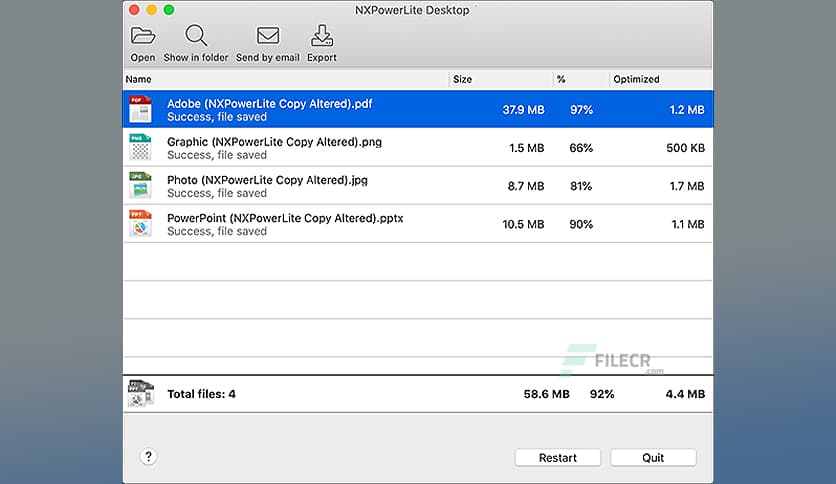
Task: Click the 1.2 MB optimized value
Action: point(687,110)
